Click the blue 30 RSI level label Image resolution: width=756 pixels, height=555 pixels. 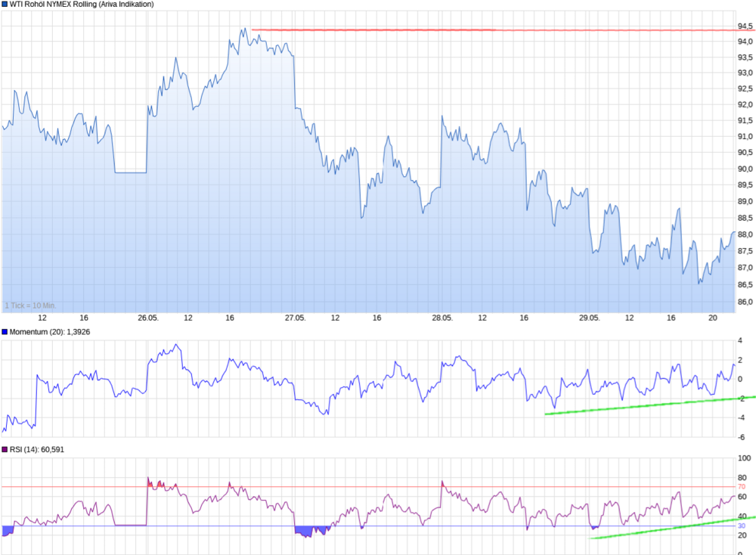(742, 526)
